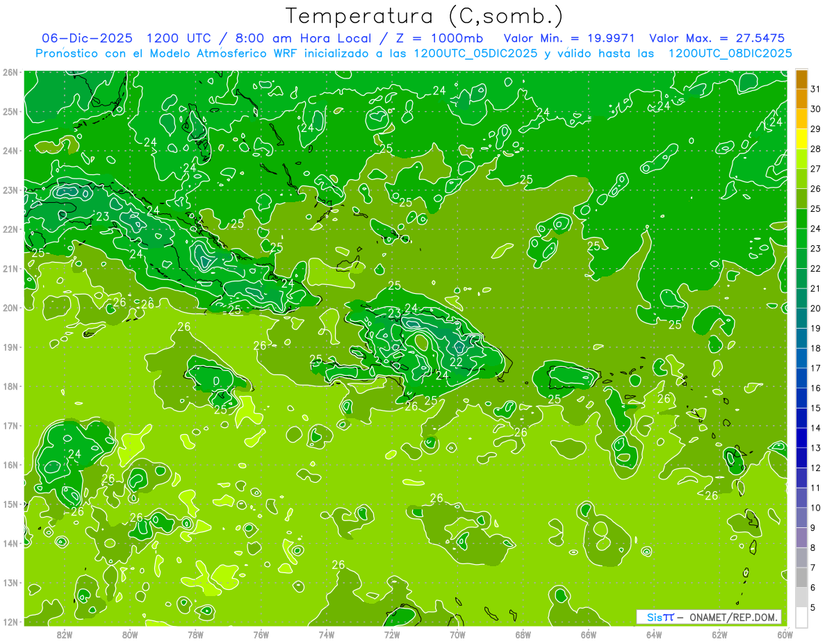Viewport: 834px width, 644px height.
Task: Pick the blue swatch between legend 15 and 16
Action: (801, 398)
